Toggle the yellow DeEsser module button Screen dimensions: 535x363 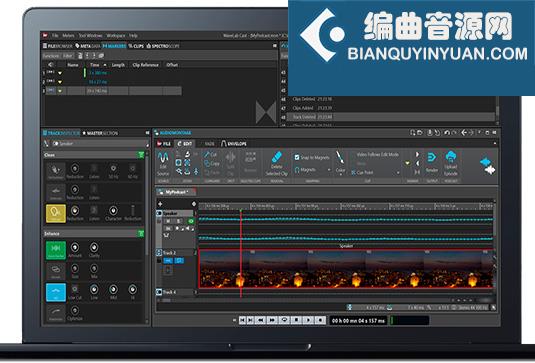coord(56,213)
